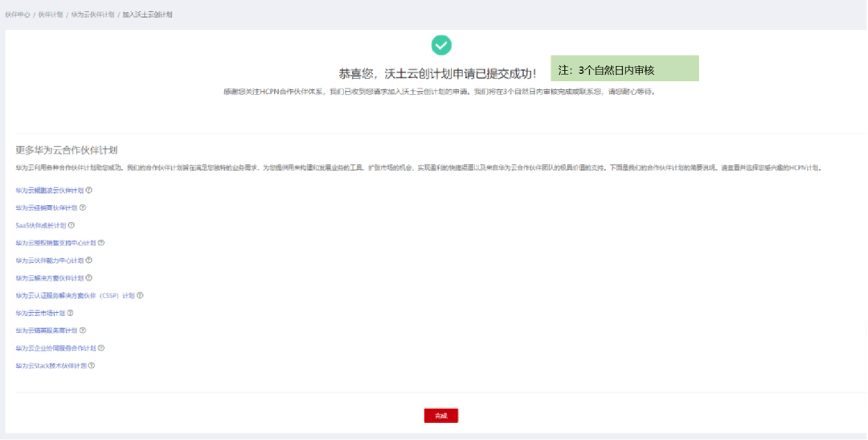This screenshot has height=440, width=868.
Task: Open the first link under 更多华为云合作伙伴计划
Action: point(50,191)
